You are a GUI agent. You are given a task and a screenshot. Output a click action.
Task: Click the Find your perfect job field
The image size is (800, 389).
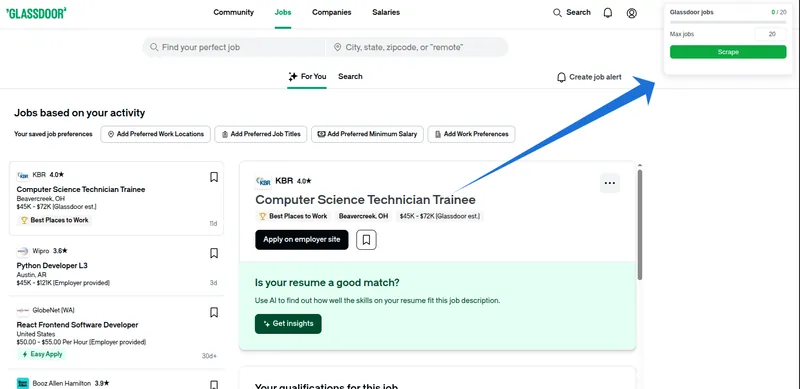pos(234,47)
